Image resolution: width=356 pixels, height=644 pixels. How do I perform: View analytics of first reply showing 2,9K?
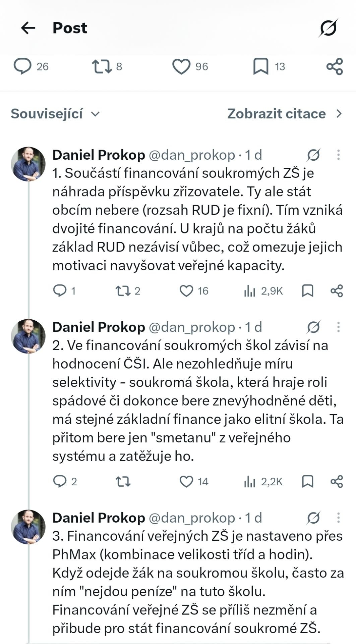(263, 291)
